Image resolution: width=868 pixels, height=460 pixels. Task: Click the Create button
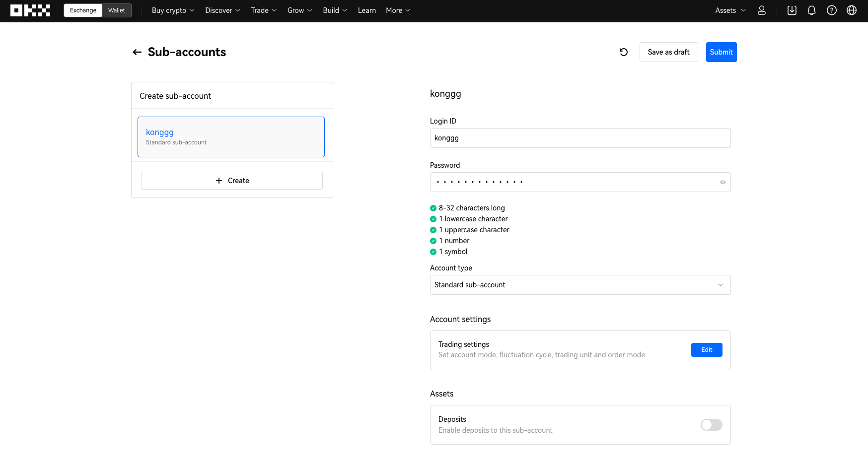tap(232, 181)
